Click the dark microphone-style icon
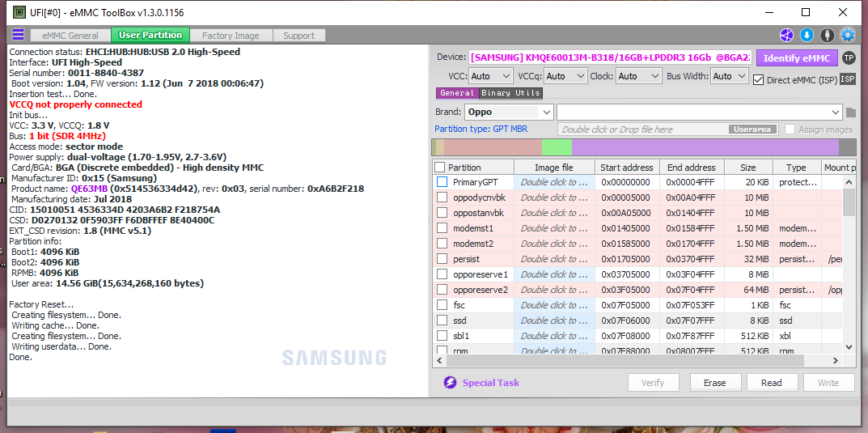868x433 pixels. pyautogui.click(x=827, y=36)
